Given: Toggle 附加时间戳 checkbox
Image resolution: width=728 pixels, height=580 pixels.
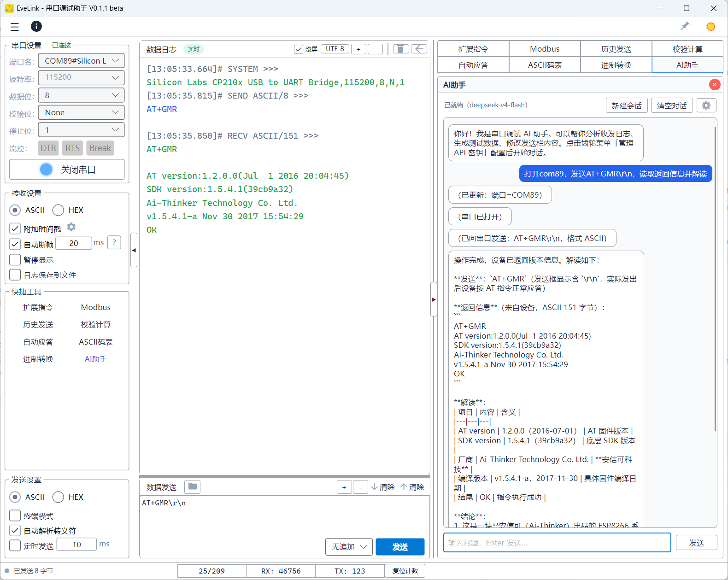Looking at the screenshot, I should [15, 228].
